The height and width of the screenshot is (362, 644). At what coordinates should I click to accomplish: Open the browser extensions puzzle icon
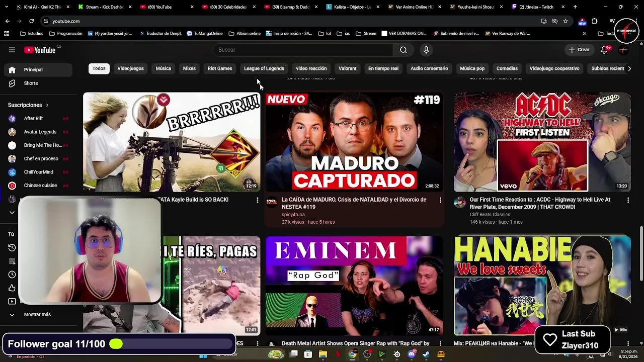pyautogui.click(x=595, y=21)
